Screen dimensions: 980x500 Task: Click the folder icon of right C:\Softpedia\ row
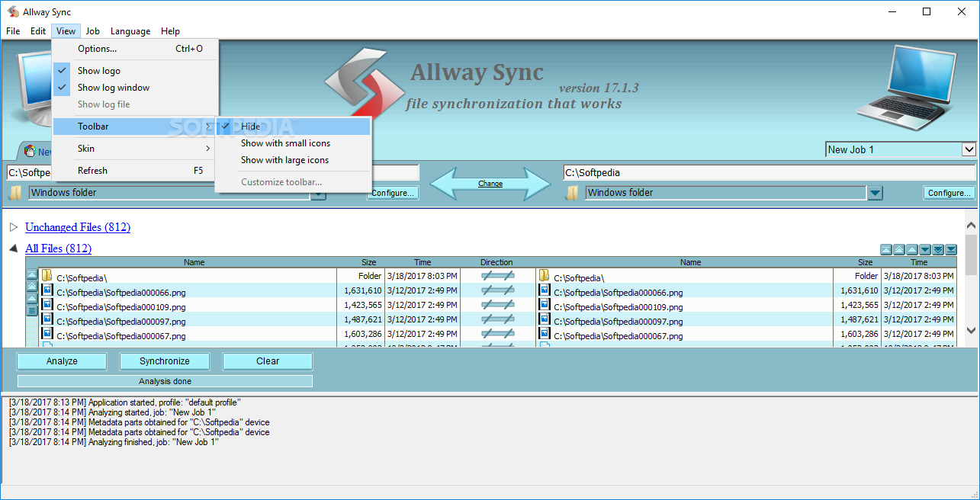pyautogui.click(x=545, y=275)
